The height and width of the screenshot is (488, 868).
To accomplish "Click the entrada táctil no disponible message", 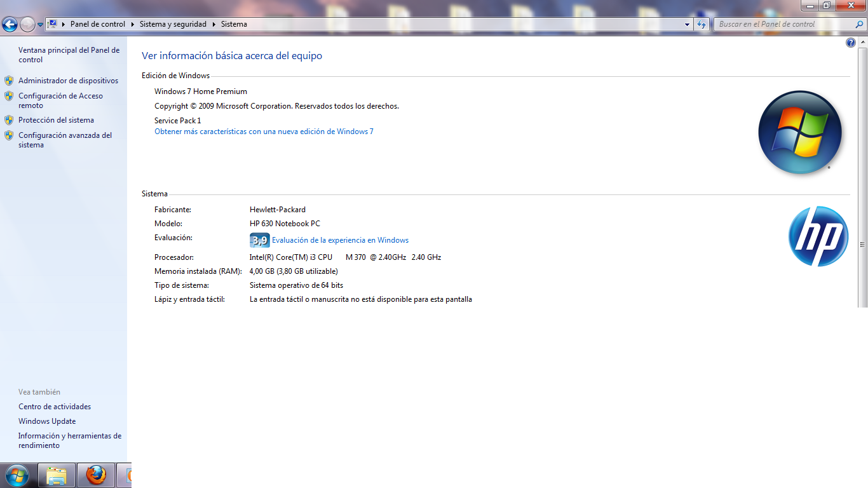I will click(x=361, y=299).
